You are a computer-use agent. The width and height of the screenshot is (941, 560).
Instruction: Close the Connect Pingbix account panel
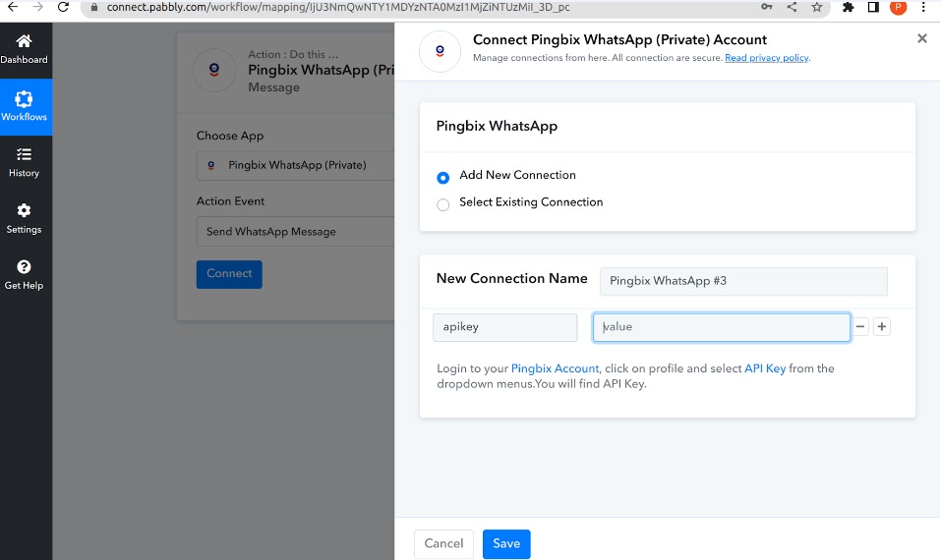[x=922, y=38]
